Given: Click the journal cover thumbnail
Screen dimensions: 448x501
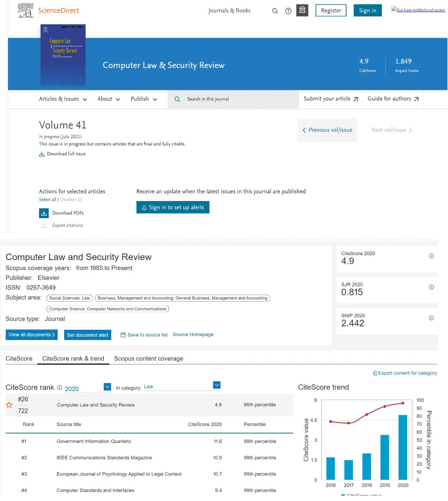Looking at the screenshot, I should coord(63,55).
